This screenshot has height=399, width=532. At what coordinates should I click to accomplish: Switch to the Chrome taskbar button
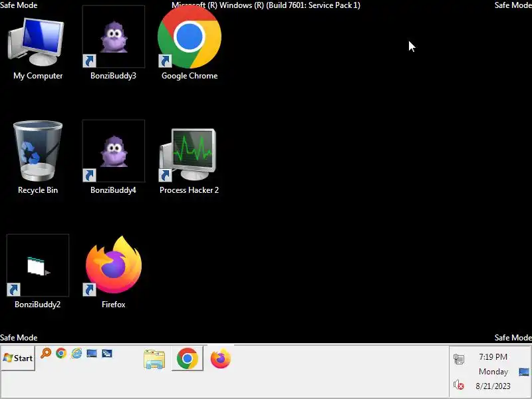pos(188,358)
